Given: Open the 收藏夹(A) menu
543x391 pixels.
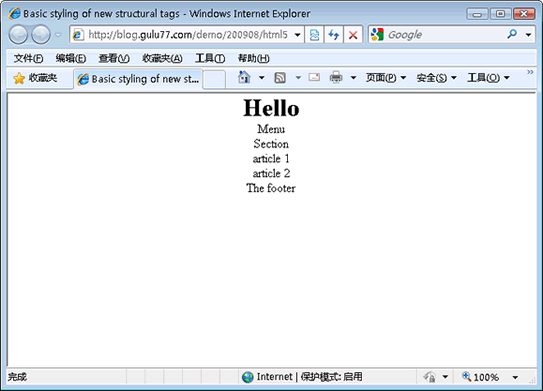Looking at the screenshot, I should coord(162,58).
